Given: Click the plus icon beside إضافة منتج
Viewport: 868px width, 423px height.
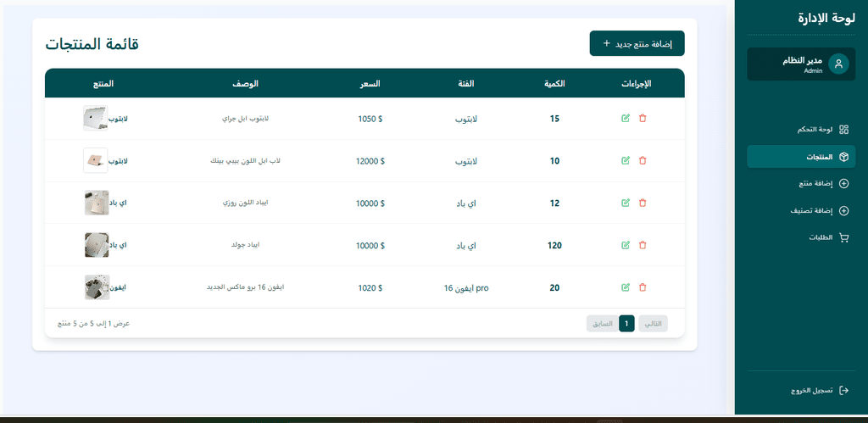Looking at the screenshot, I should [843, 184].
